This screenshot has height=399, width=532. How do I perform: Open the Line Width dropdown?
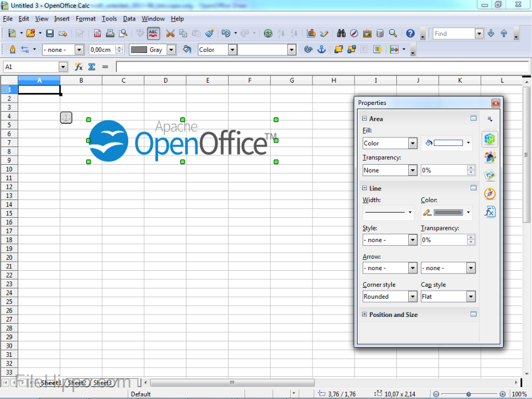click(x=410, y=213)
